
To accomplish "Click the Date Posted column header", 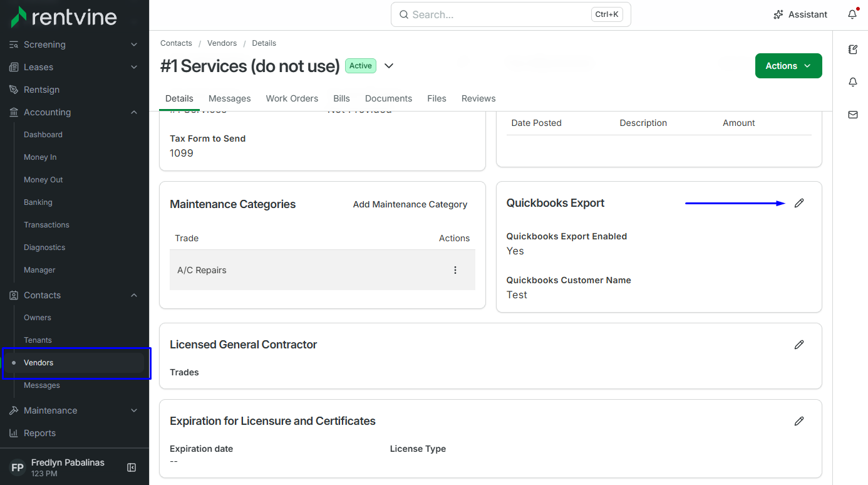I will click(537, 123).
